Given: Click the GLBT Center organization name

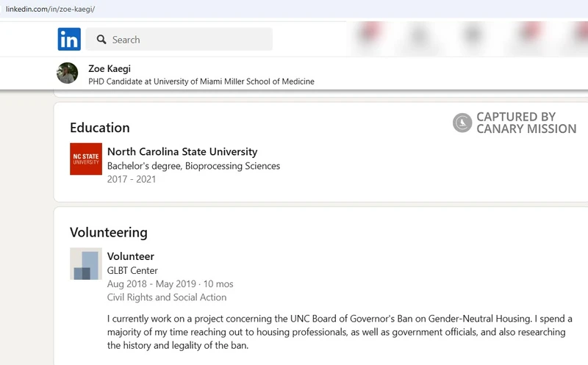Looking at the screenshot, I should (x=132, y=270).
